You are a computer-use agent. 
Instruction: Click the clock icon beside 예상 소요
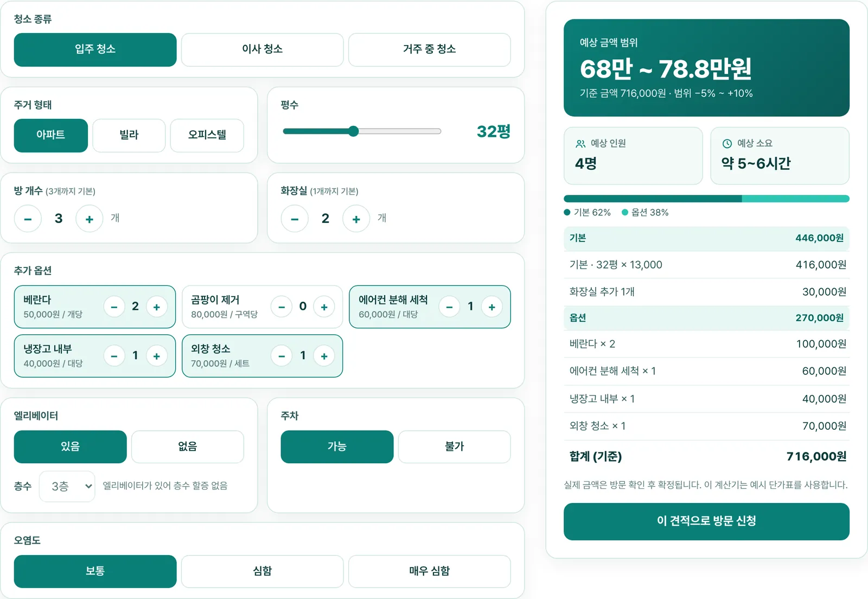[727, 144]
